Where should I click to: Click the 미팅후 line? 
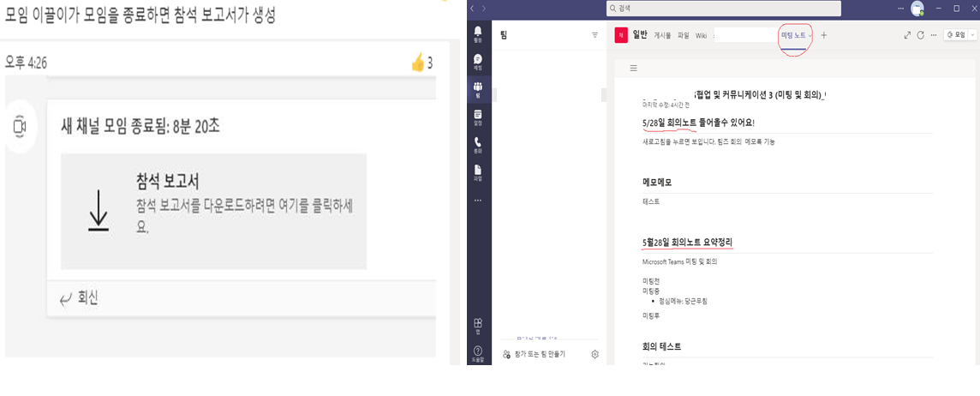651,316
